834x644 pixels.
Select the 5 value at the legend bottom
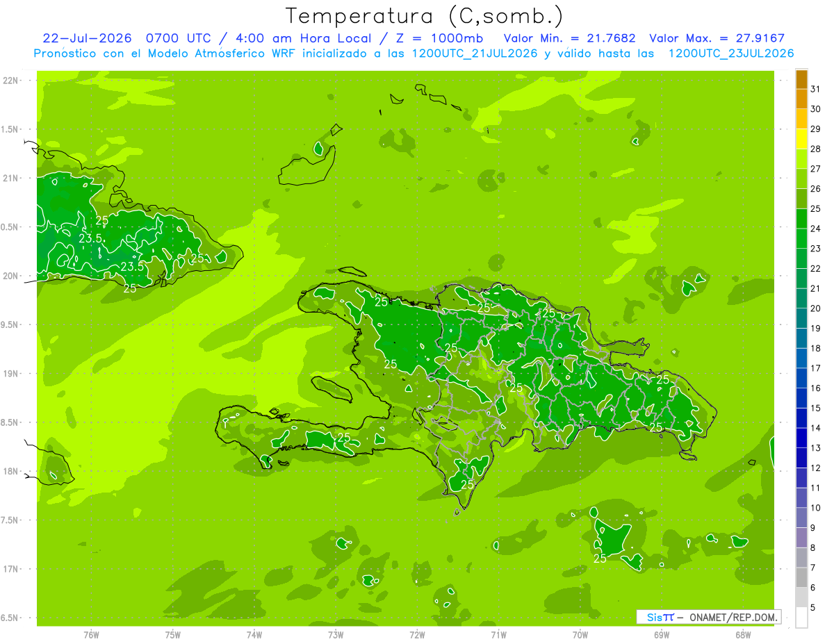coord(813,608)
